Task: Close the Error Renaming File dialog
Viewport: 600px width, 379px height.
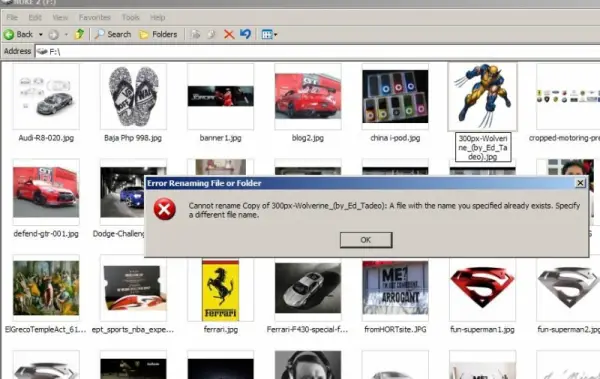Action: point(580,183)
